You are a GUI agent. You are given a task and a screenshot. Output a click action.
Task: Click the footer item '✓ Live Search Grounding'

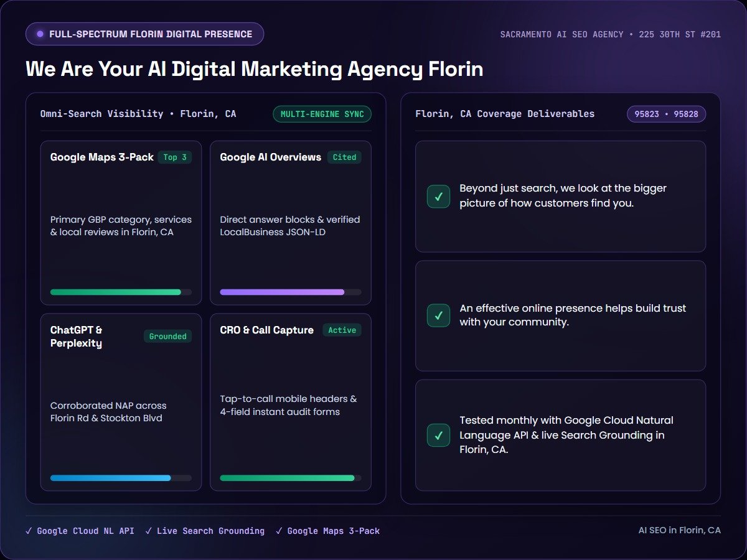[x=205, y=531]
